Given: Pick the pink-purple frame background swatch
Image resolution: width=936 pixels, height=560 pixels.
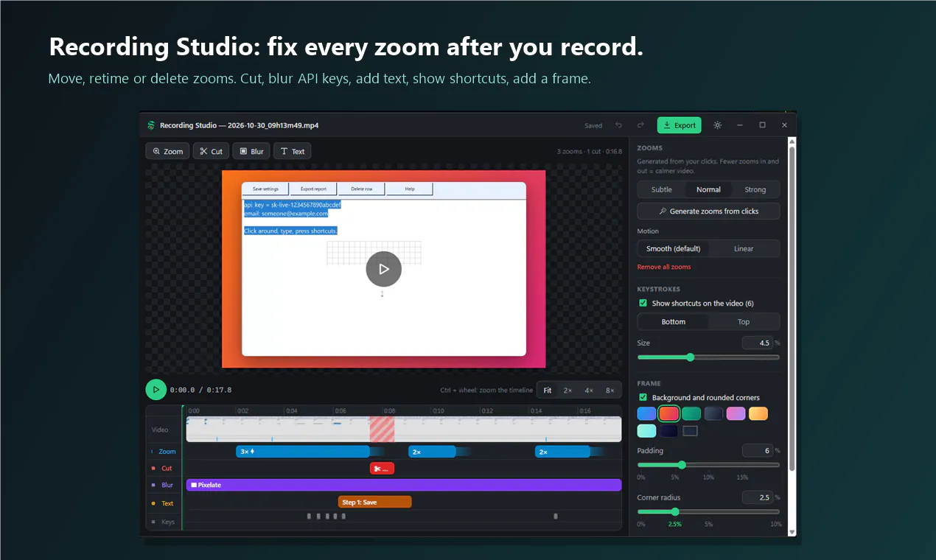Looking at the screenshot, I should pyautogui.click(x=736, y=413).
